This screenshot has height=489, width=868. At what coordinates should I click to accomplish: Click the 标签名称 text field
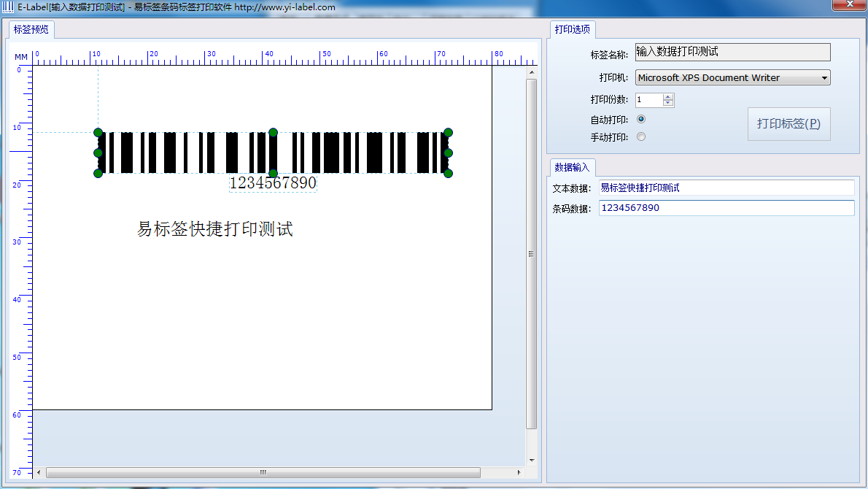click(732, 52)
